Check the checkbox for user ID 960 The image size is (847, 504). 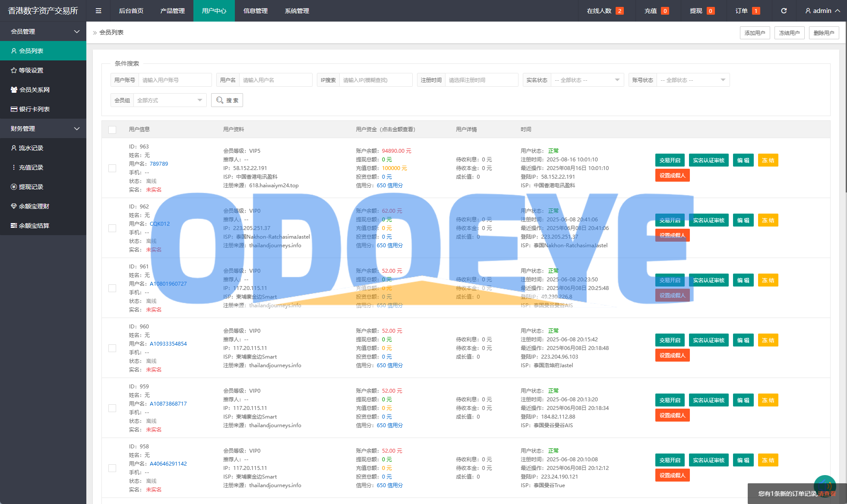point(112,348)
